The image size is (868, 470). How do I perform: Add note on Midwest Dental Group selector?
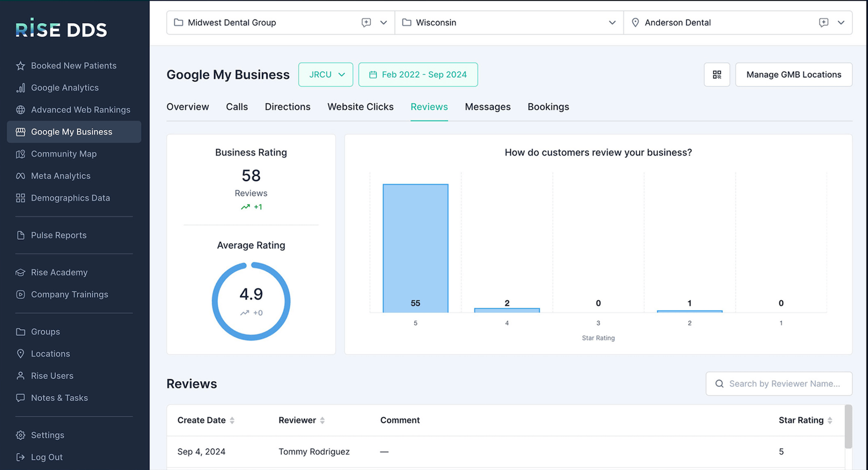tap(366, 22)
